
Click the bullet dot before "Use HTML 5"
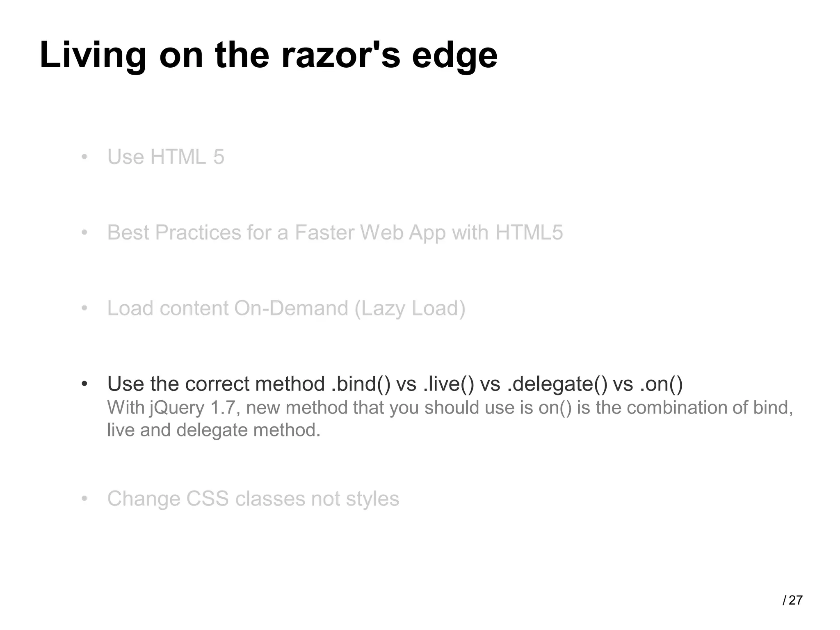click(x=84, y=157)
